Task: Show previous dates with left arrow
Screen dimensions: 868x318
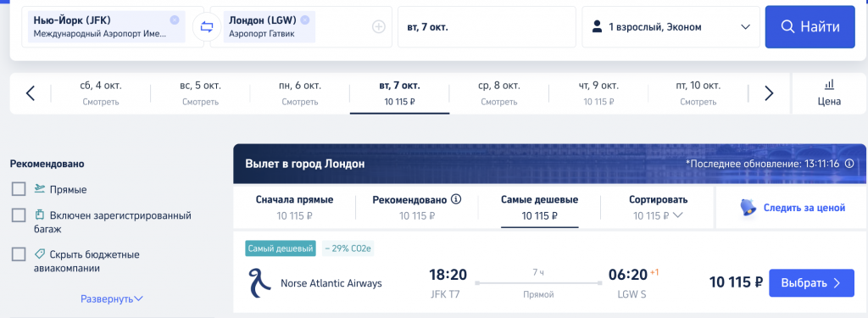Action: point(31,93)
